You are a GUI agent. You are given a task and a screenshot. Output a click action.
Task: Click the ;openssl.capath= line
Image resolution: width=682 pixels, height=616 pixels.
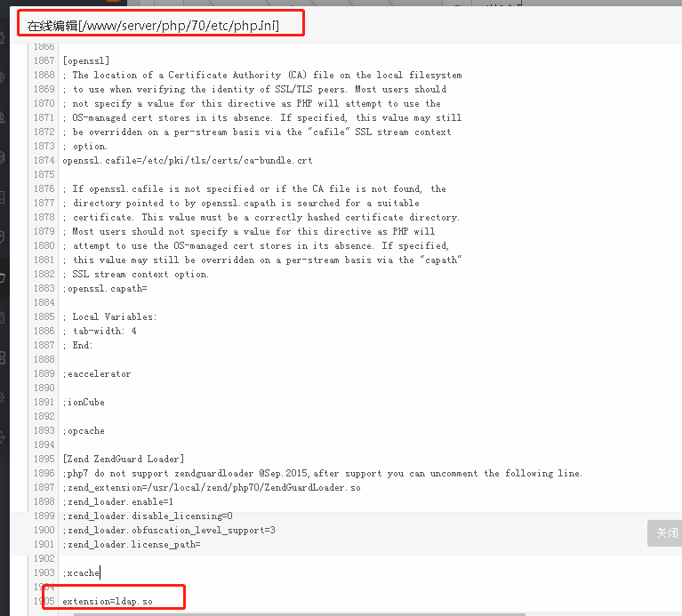[105, 288]
